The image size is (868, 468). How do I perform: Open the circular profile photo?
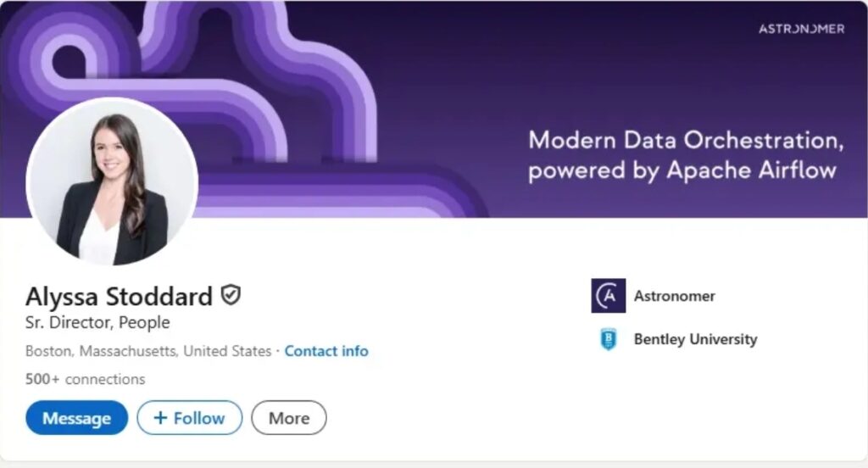tap(112, 181)
